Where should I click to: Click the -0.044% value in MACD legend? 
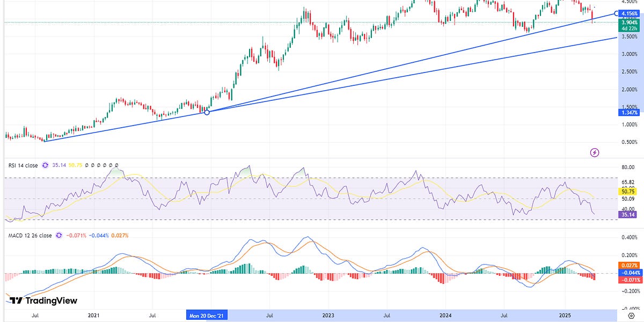(x=98, y=236)
